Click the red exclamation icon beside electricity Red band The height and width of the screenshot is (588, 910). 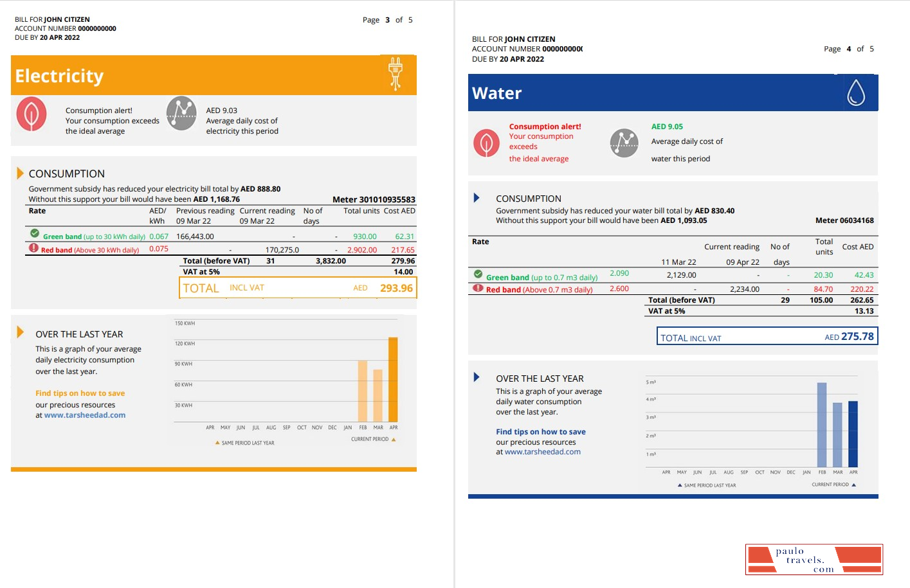[33, 248]
